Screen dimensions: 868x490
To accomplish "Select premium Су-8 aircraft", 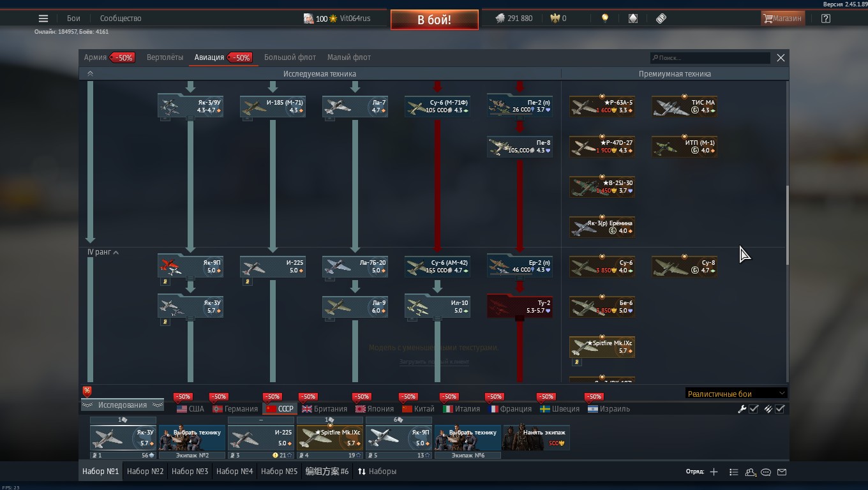I will pos(684,267).
